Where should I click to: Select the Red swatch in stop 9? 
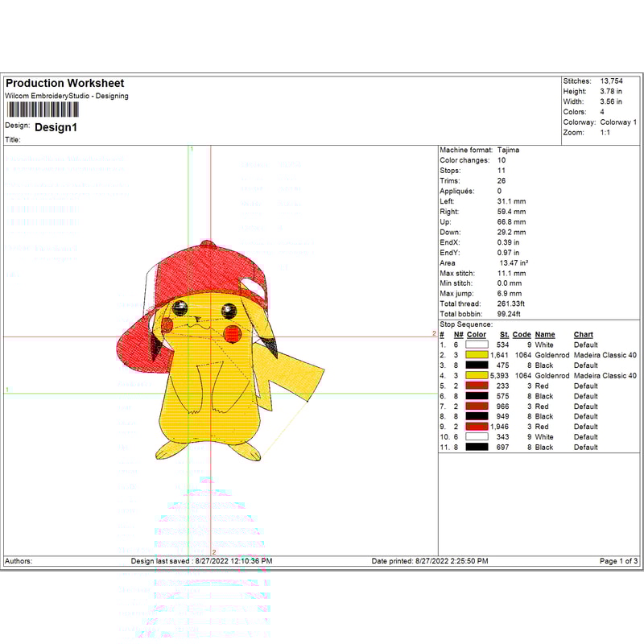pos(477,426)
